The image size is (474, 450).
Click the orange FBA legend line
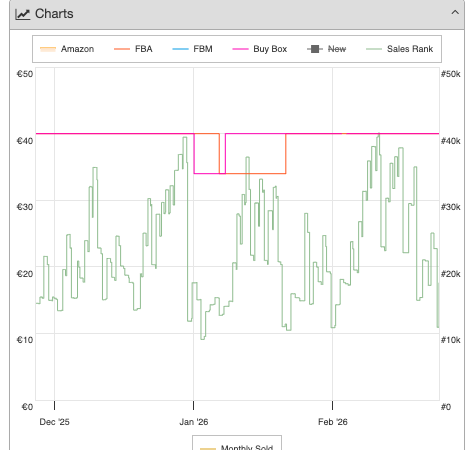click(122, 49)
